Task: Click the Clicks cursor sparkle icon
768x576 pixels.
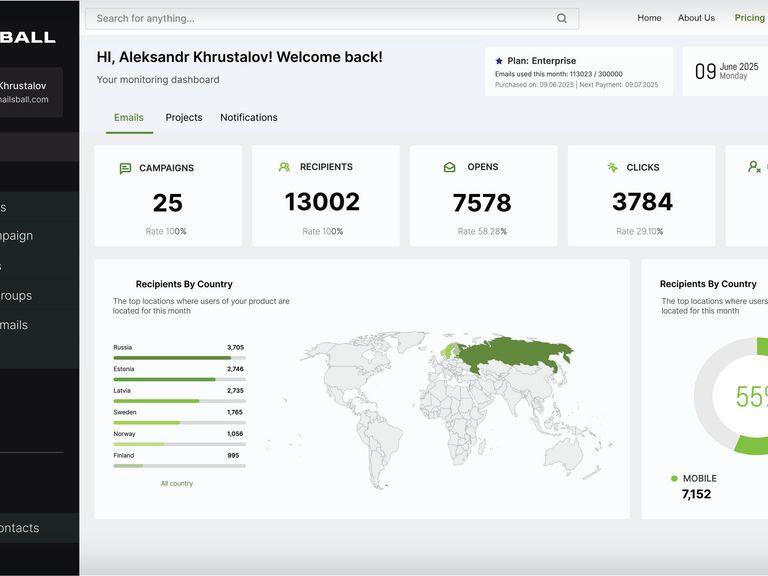Action: (612, 168)
